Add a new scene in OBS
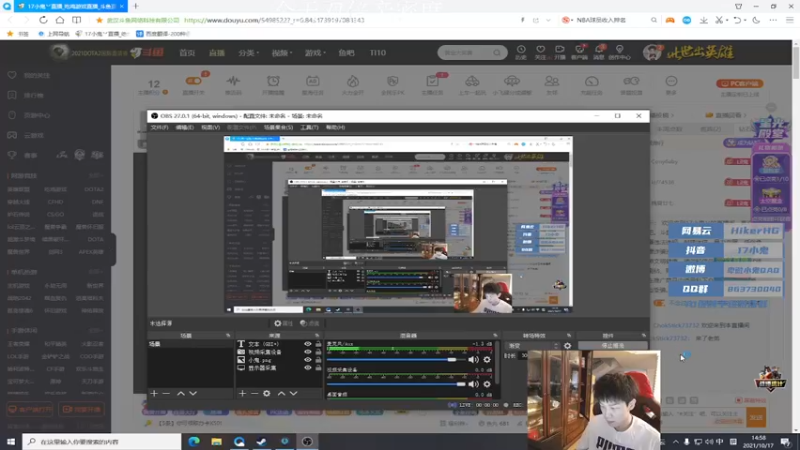Image resolution: width=800 pixels, height=450 pixels. point(154,393)
